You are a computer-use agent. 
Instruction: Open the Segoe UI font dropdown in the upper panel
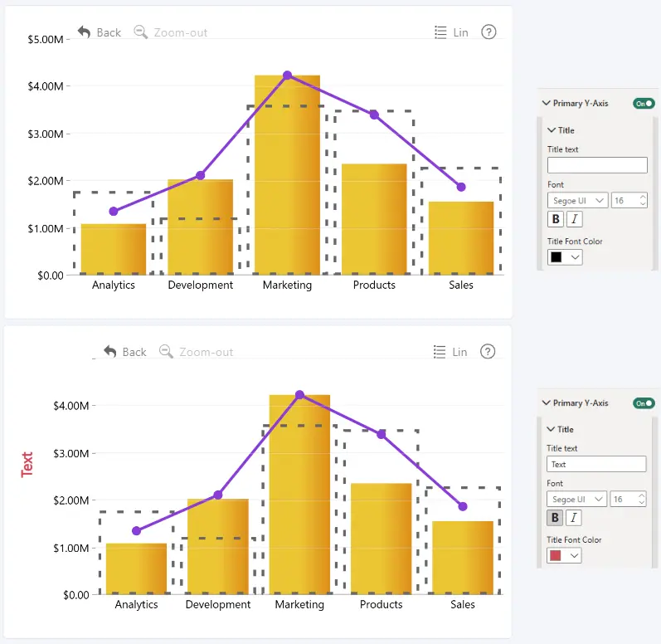pos(577,200)
